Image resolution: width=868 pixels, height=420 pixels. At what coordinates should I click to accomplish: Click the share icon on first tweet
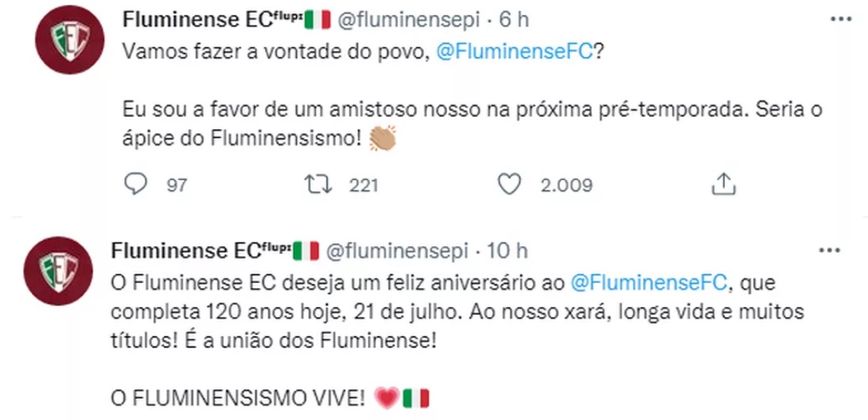click(x=723, y=184)
